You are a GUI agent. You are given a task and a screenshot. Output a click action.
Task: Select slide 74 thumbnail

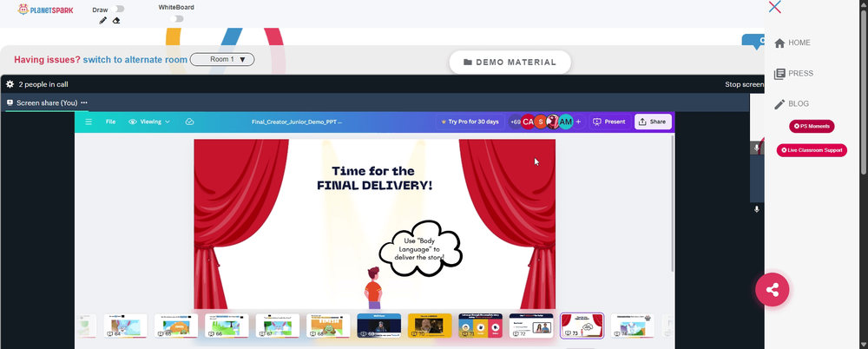[x=633, y=326]
